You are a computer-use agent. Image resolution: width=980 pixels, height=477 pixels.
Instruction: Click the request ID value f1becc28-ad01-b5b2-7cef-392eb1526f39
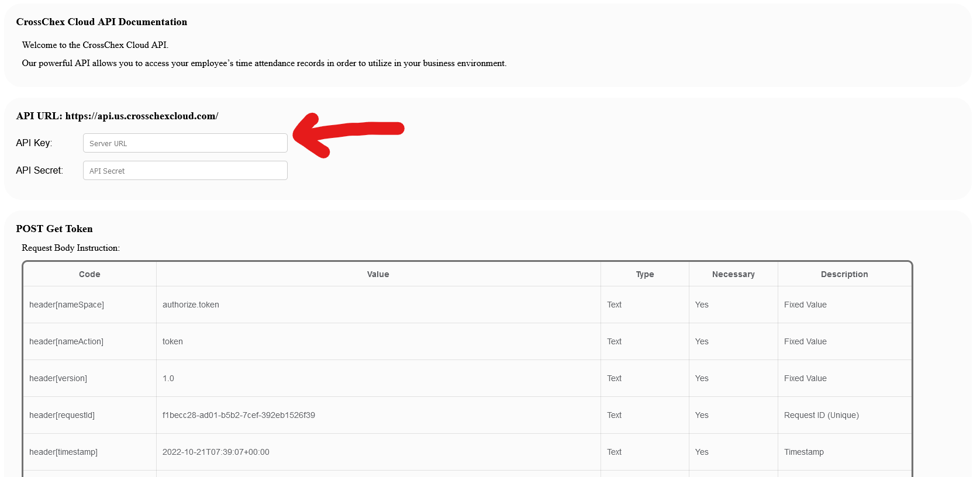(x=239, y=415)
